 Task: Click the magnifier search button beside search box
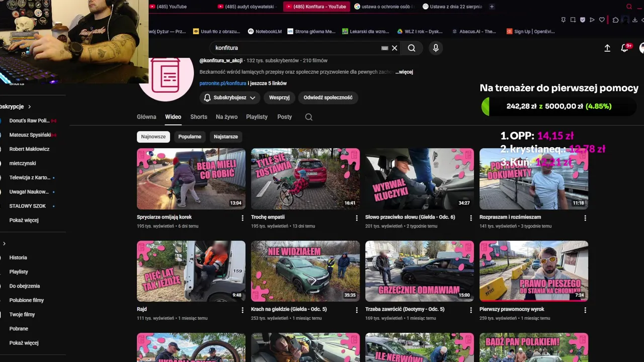click(x=412, y=48)
